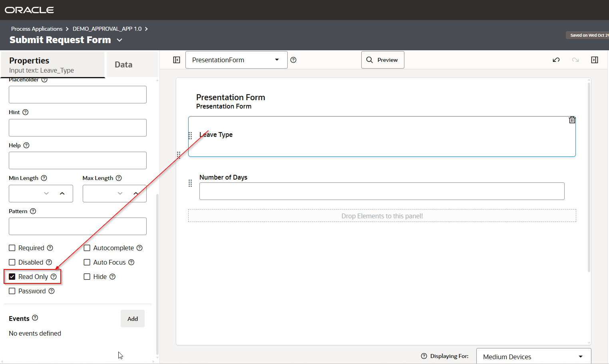Delete Leave Type field with trash icon

pos(572,120)
